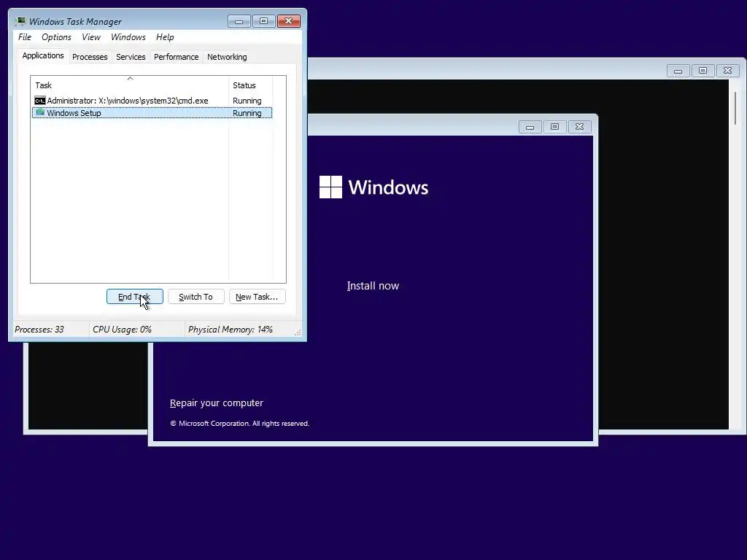Click the CPU Usage: 0% status entry
The width and height of the screenshot is (747, 560).
[122, 330]
